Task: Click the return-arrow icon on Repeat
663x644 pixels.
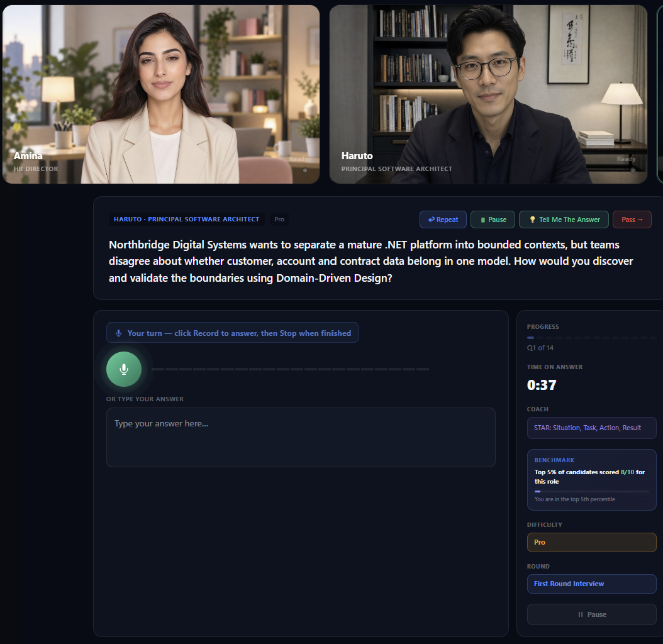Action: pos(432,219)
